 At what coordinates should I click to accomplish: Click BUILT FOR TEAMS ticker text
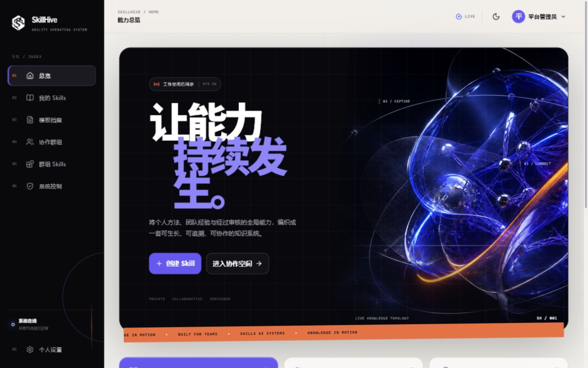[x=198, y=334]
